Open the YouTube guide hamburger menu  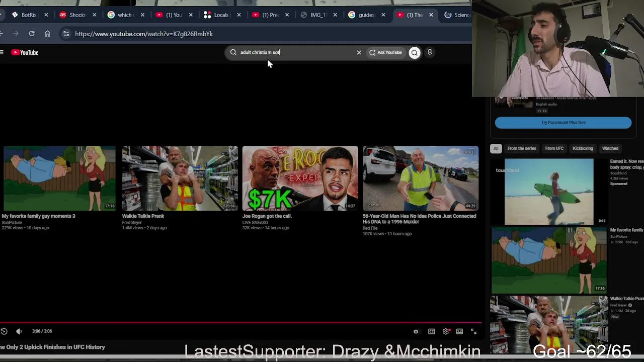[2, 52]
